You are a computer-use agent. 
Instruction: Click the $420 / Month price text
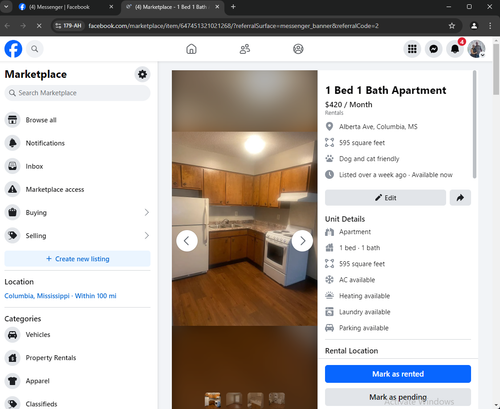[349, 105]
